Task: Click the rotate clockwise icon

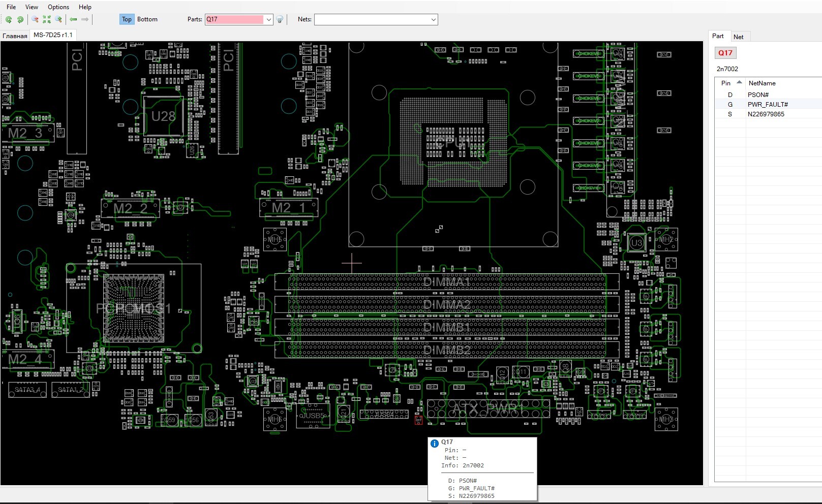Action: point(20,19)
